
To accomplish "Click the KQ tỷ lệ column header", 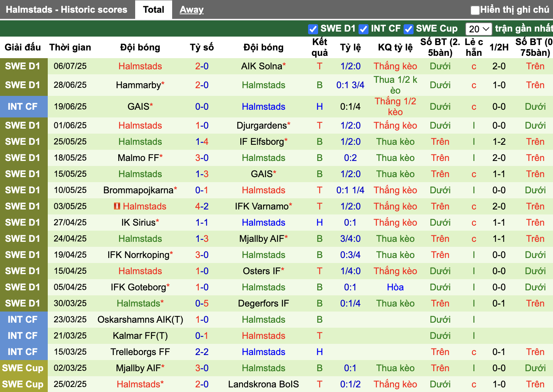I will pyautogui.click(x=395, y=47).
